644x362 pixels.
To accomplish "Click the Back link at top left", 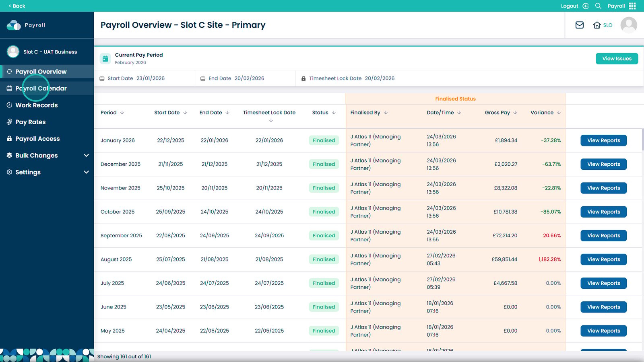I will pos(17,6).
